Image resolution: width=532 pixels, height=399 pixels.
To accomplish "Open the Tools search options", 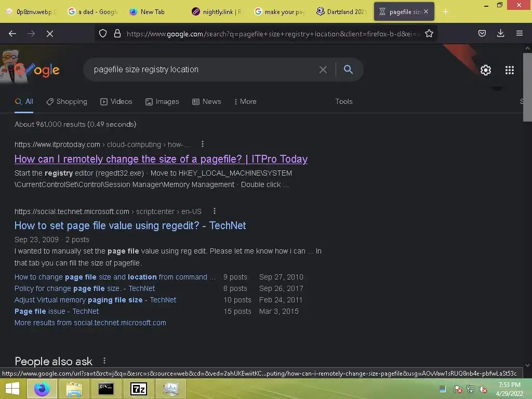I will tap(344, 101).
